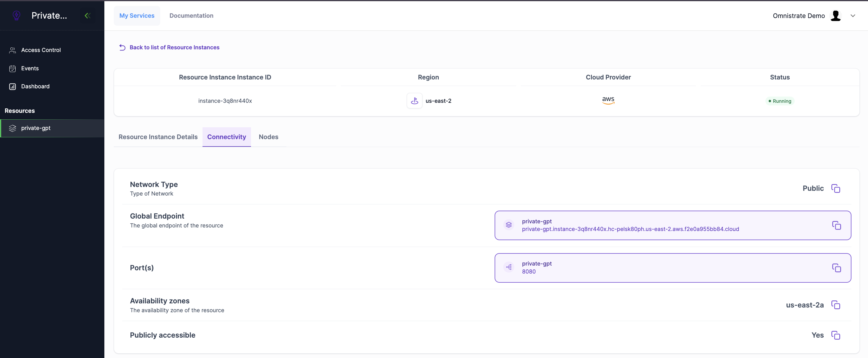Click the Network Type label
This screenshot has width=868, height=358.
[x=154, y=185]
